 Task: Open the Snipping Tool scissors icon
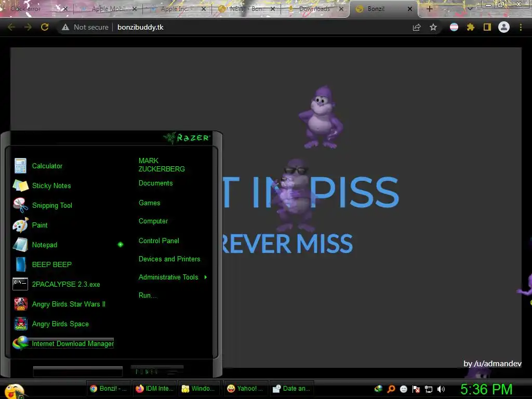(20, 205)
